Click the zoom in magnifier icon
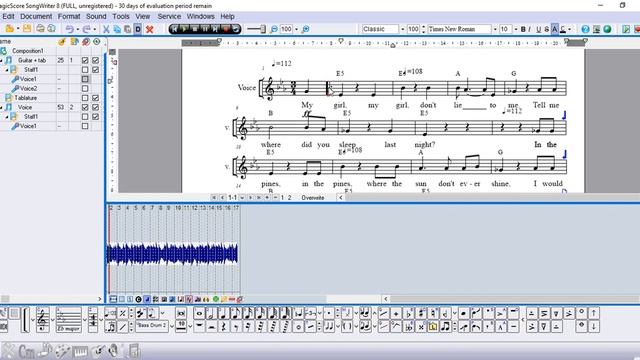Image resolution: width=640 pixels, height=360 pixels. pyautogui.click(x=305, y=29)
